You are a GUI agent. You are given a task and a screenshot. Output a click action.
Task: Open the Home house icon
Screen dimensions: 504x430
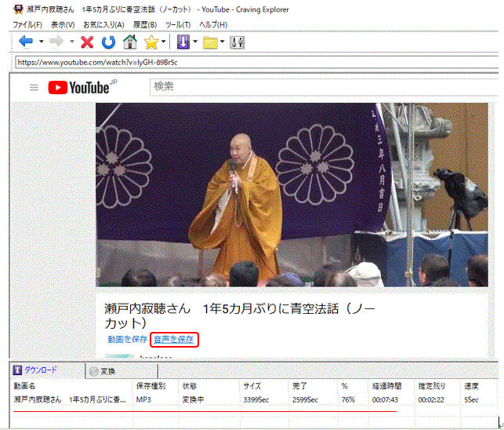click(130, 42)
